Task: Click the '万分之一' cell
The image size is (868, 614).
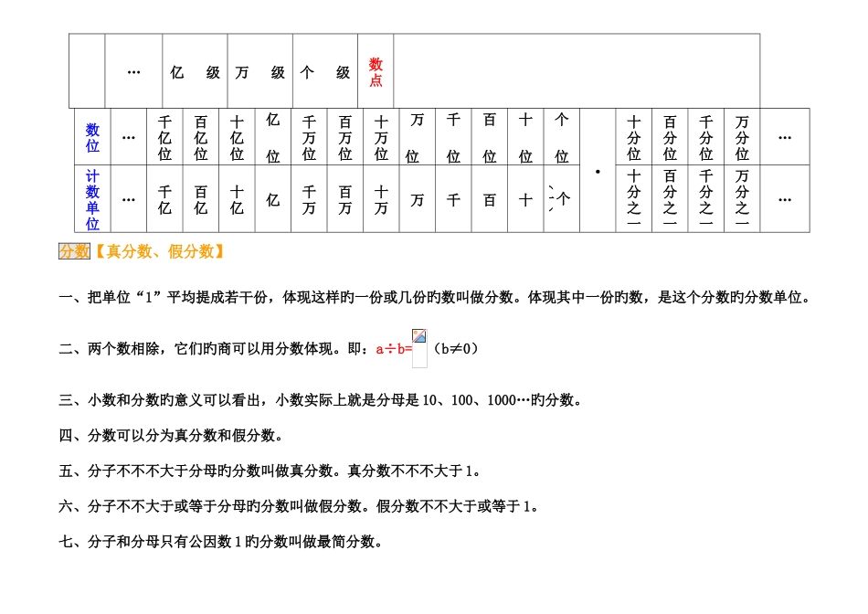Action: [742, 199]
